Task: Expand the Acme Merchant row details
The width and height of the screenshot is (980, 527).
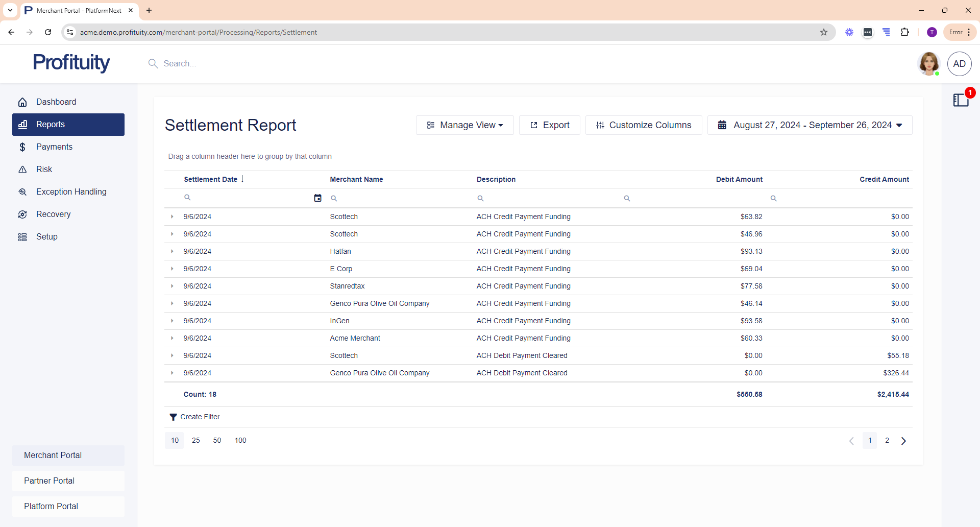Action: pyautogui.click(x=172, y=338)
